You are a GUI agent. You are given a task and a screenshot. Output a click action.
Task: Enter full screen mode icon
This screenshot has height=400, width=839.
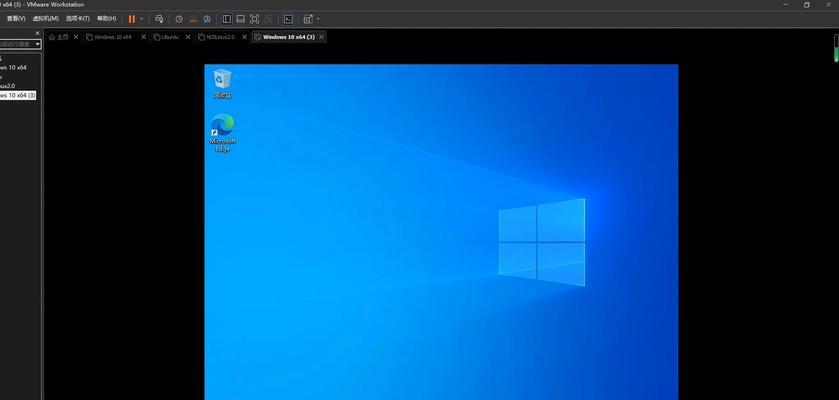coord(255,19)
